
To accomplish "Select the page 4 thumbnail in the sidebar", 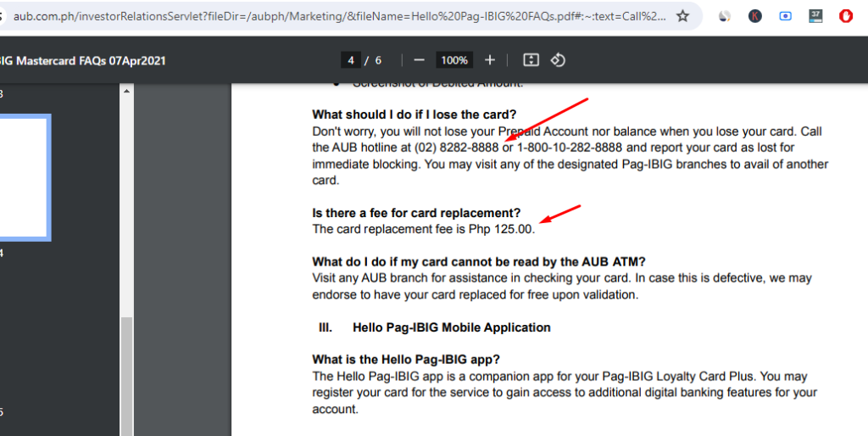I will point(22,178).
